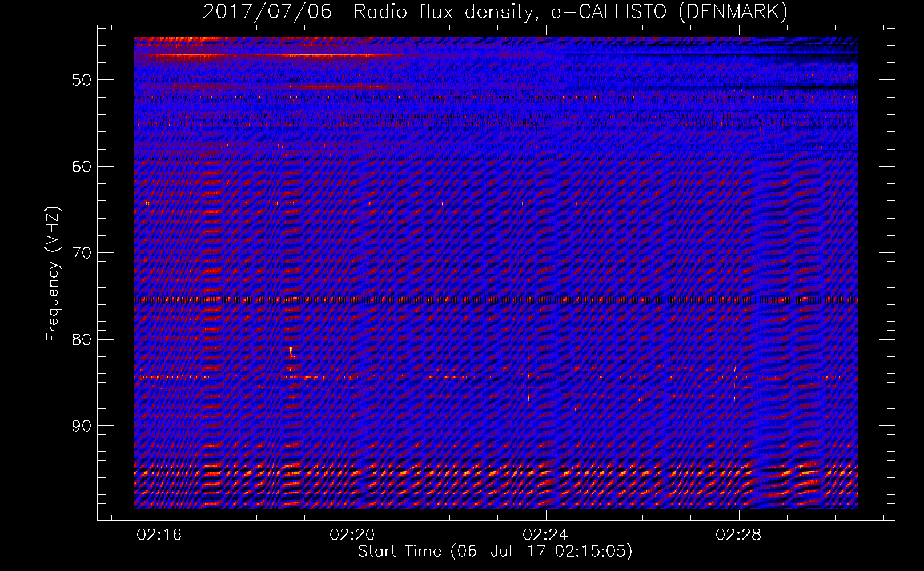Screen dimensions: 924x571
Task: Click the 80 frequency tick label
Action: click(82, 340)
